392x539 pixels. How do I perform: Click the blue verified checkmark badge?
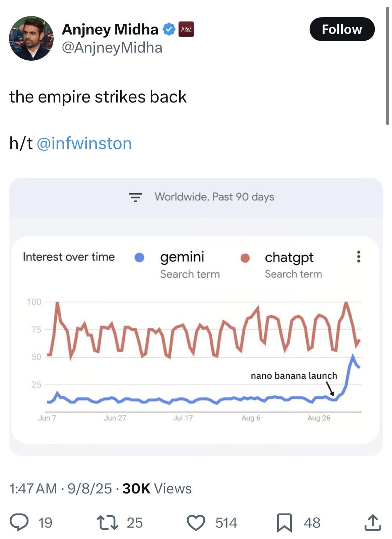169,29
